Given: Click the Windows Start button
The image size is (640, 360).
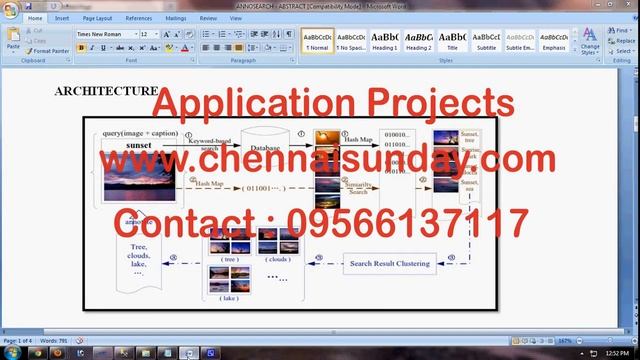Looking at the screenshot, I should coord(11,353).
